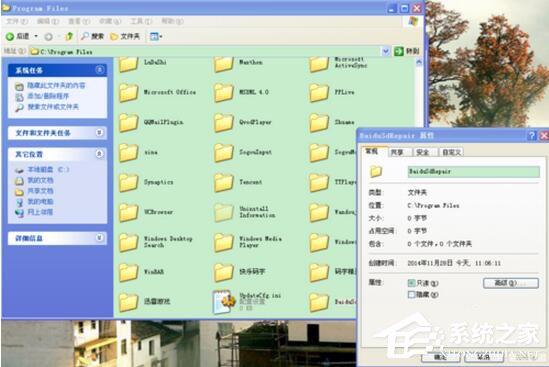The width and height of the screenshot is (549, 367).
Task: Switch to the General (常规) tab in properties
Action: (x=372, y=151)
